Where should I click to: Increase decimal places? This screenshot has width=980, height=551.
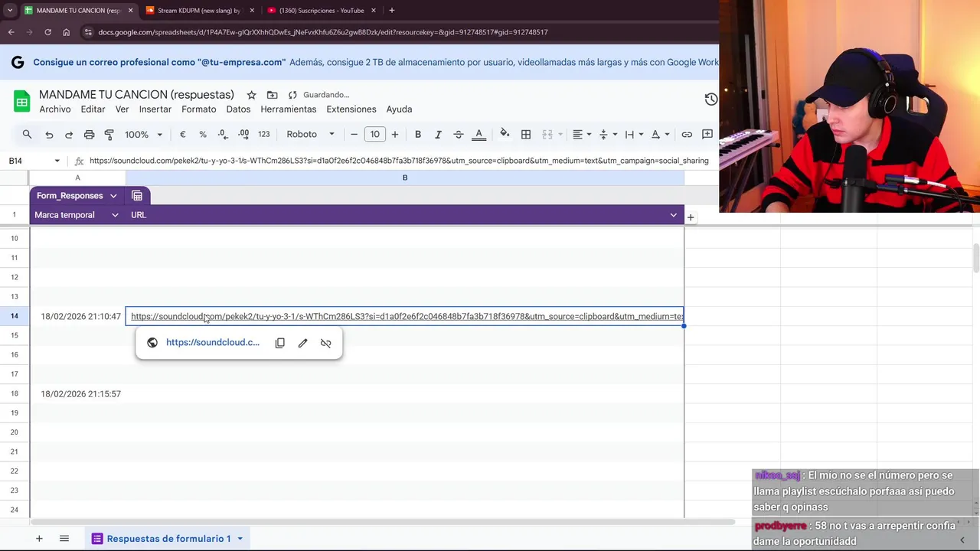pyautogui.click(x=243, y=134)
